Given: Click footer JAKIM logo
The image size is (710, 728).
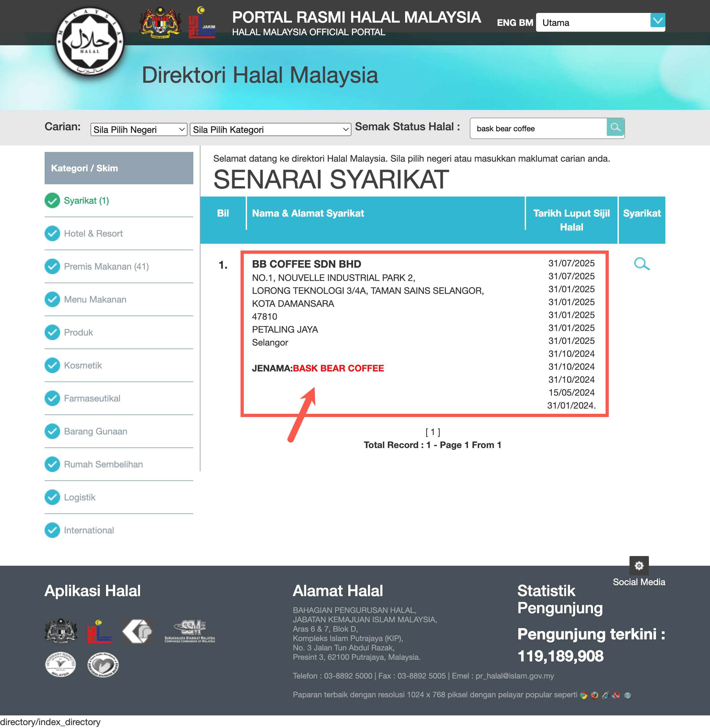Looking at the screenshot, I should point(99,631).
